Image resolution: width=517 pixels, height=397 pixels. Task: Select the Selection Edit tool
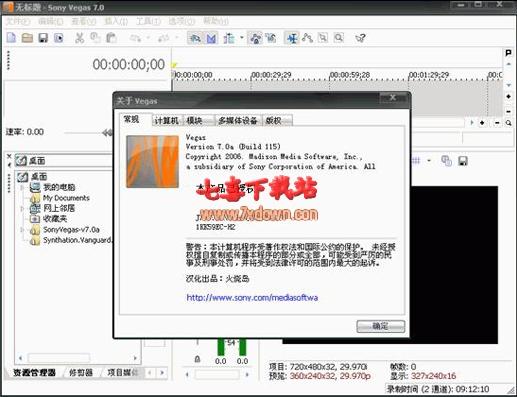[x=323, y=38]
